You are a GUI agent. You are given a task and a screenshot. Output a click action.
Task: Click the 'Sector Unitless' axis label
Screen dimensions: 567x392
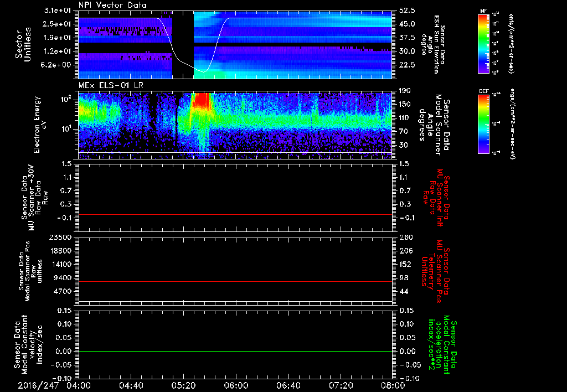23,45
